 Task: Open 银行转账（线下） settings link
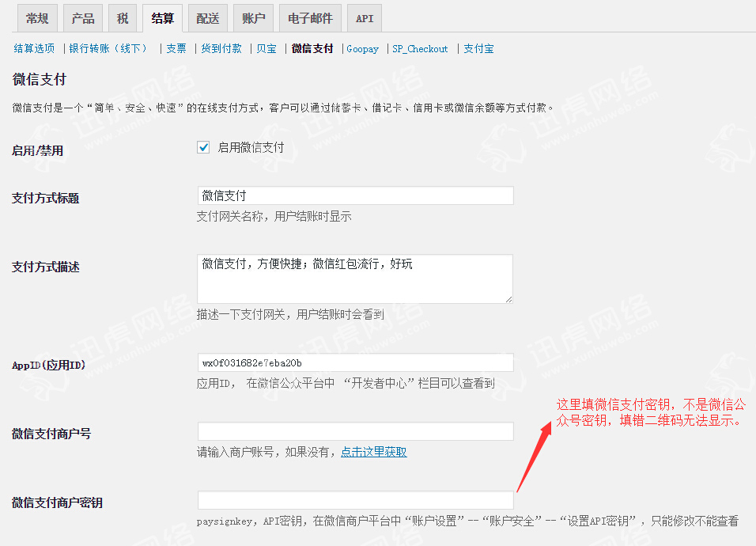point(110,48)
